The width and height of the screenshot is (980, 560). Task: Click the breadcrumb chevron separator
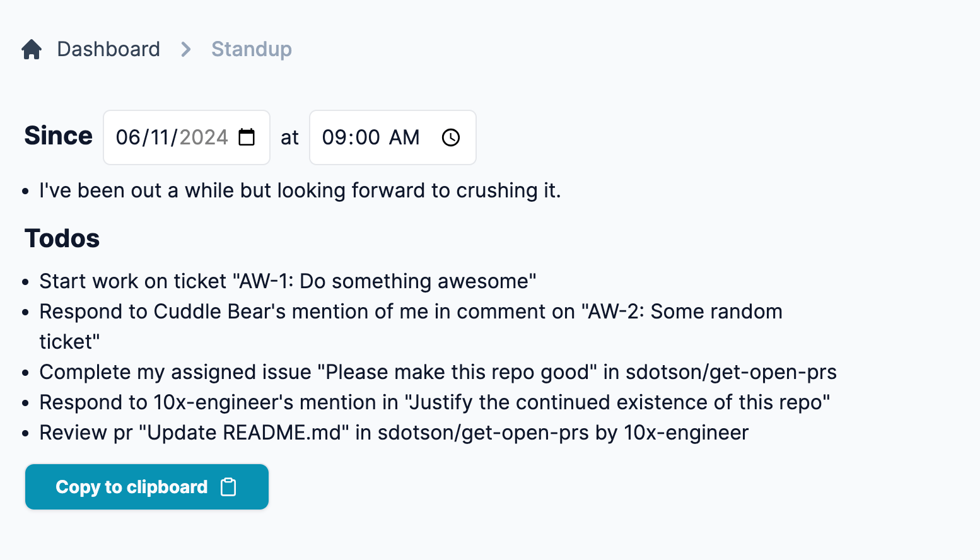(x=185, y=49)
